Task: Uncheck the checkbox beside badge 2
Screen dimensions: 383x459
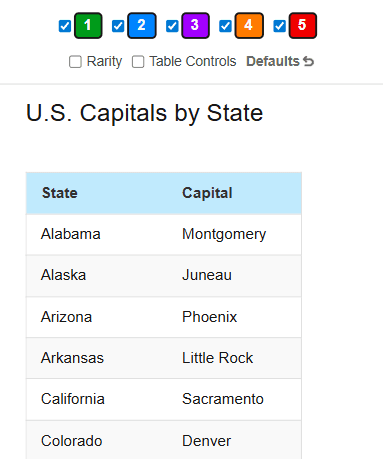Action: 118,26
